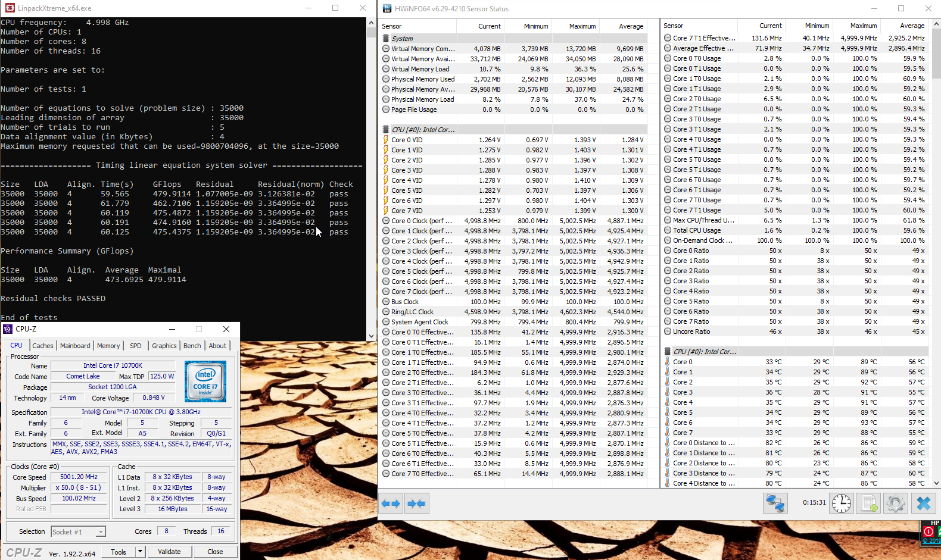Select the CPU tab in CPU-Z
Image resolution: width=941 pixels, height=560 pixels.
coord(17,345)
